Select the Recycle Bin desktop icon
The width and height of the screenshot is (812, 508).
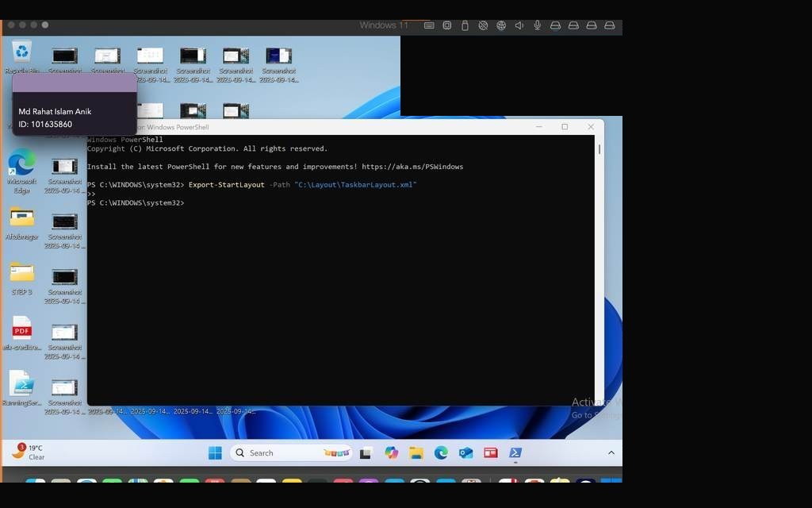coord(21,57)
